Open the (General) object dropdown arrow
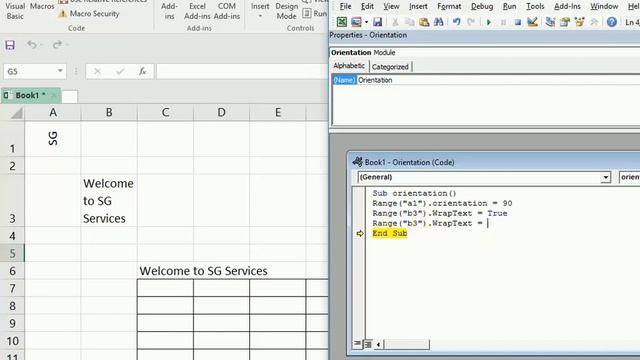Image resolution: width=640 pixels, height=360 pixels. tap(605, 177)
